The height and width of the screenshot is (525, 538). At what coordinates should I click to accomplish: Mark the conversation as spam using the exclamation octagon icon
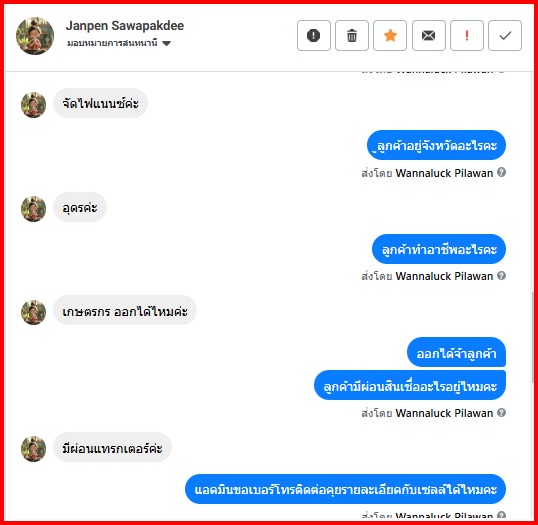[x=314, y=35]
